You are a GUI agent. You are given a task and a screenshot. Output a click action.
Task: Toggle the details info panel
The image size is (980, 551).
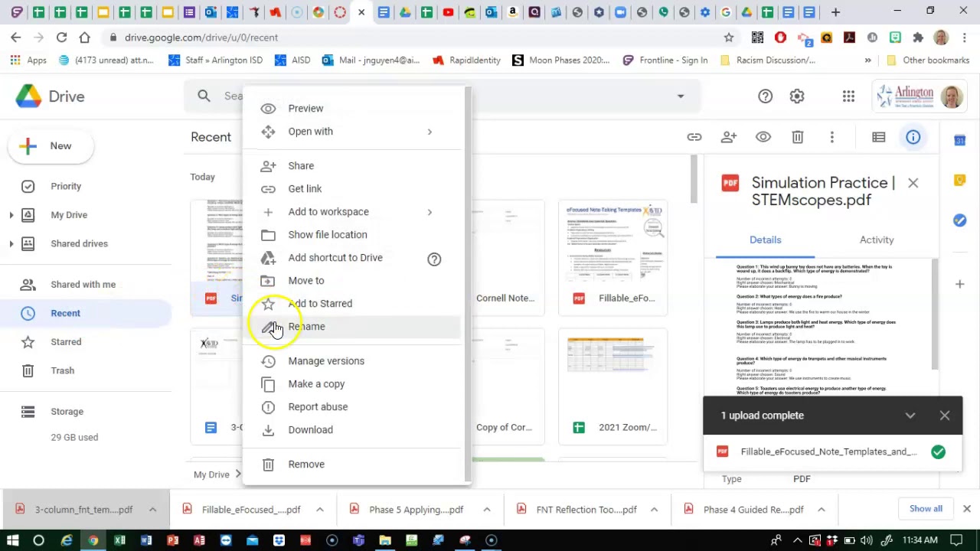point(913,137)
